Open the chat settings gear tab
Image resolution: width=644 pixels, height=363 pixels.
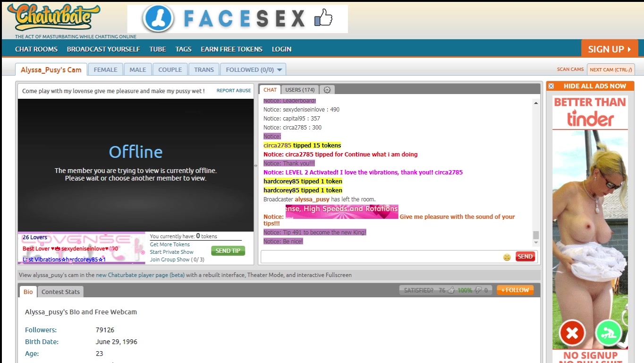click(x=326, y=90)
